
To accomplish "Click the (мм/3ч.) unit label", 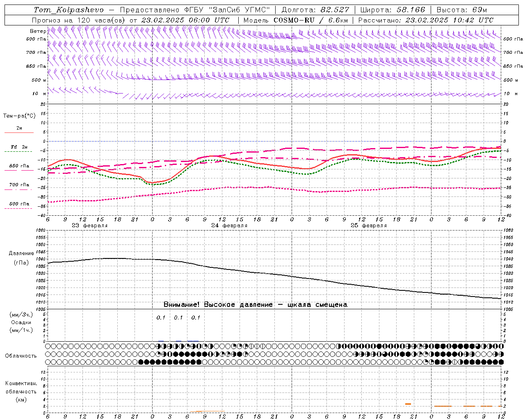I will 21,315.
